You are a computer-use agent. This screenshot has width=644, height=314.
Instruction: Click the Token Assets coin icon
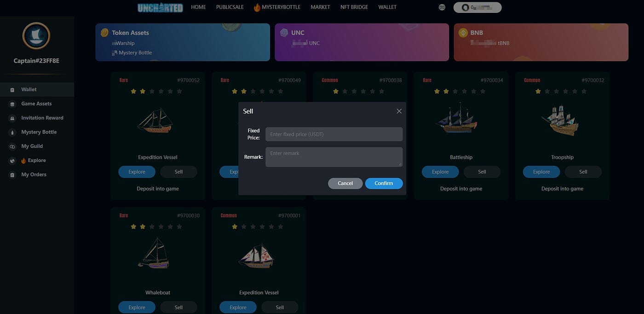[104, 33]
